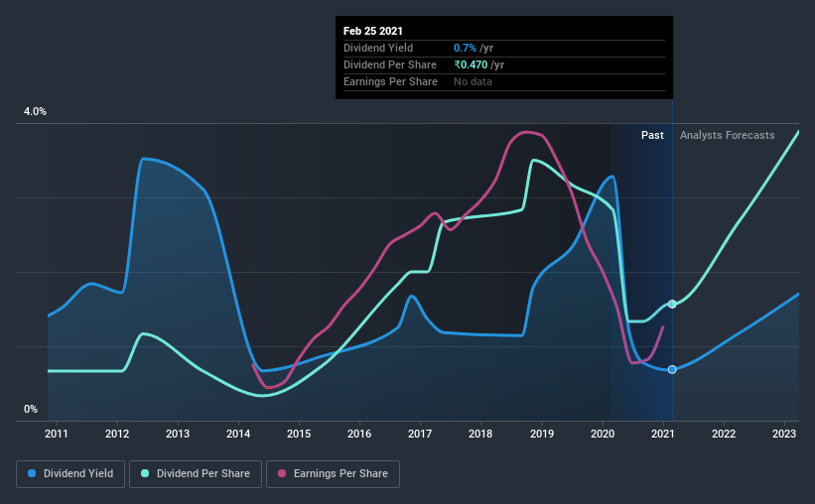Click the 2012 x-axis label
This screenshot has width=815, height=504.
pyautogui.click(x=117, y=434)
